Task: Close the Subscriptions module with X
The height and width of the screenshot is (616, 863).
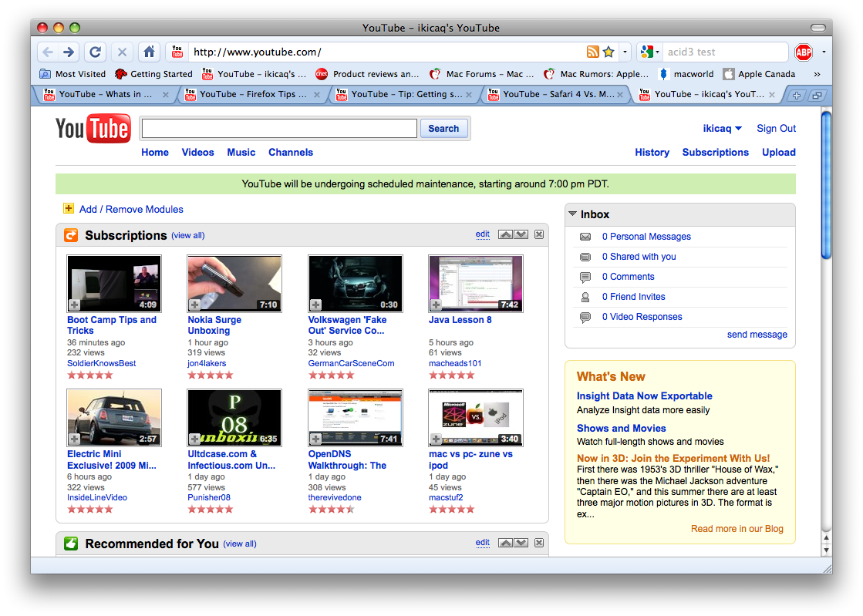Action: [539, 234]
